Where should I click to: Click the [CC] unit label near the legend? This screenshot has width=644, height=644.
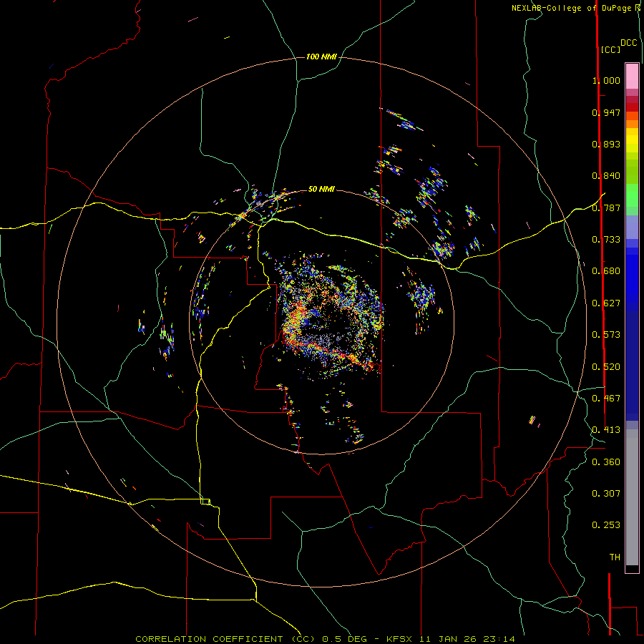click(x=610, y=49)
